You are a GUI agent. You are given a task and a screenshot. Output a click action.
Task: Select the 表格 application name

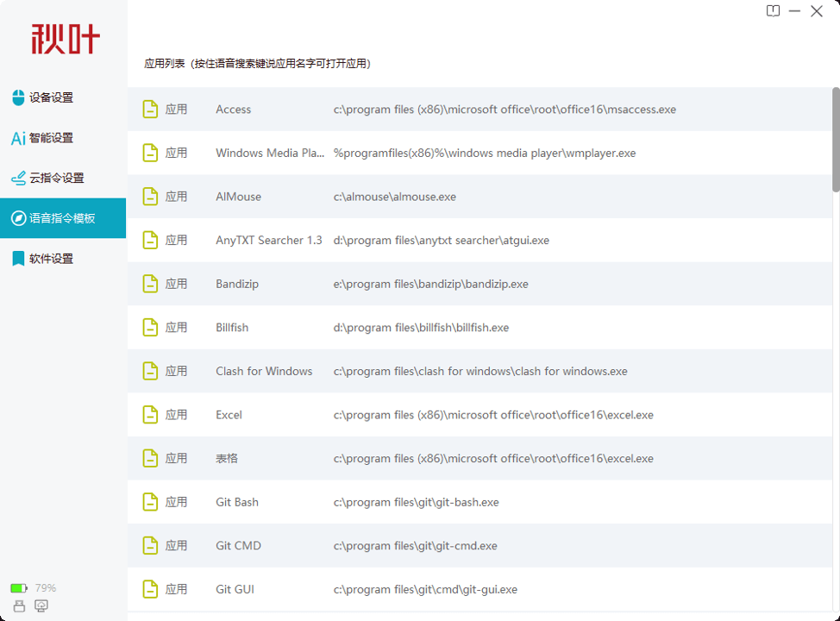(227, 459)
